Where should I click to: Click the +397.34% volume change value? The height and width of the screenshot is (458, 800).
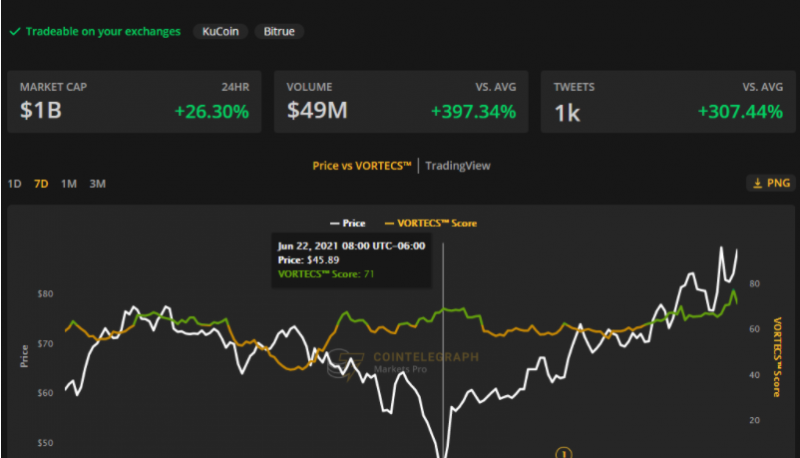point(473,112)
